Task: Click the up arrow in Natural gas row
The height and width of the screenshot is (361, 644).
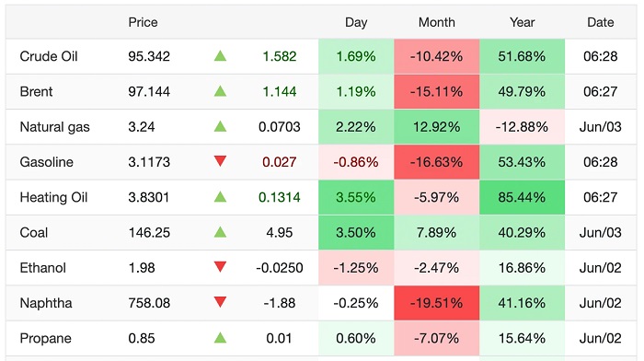Action: click(x=220, y=126)
